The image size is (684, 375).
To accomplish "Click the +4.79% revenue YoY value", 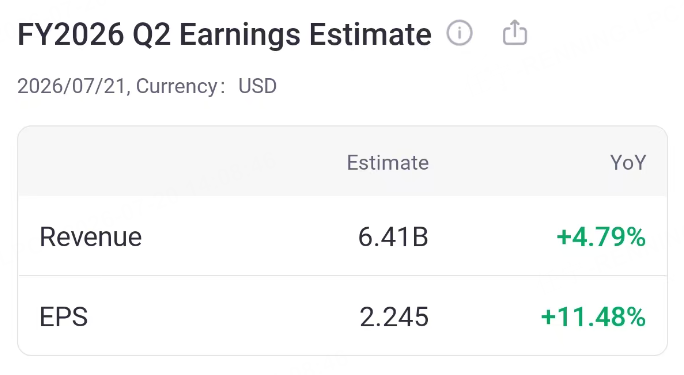I will pos(601,237).
